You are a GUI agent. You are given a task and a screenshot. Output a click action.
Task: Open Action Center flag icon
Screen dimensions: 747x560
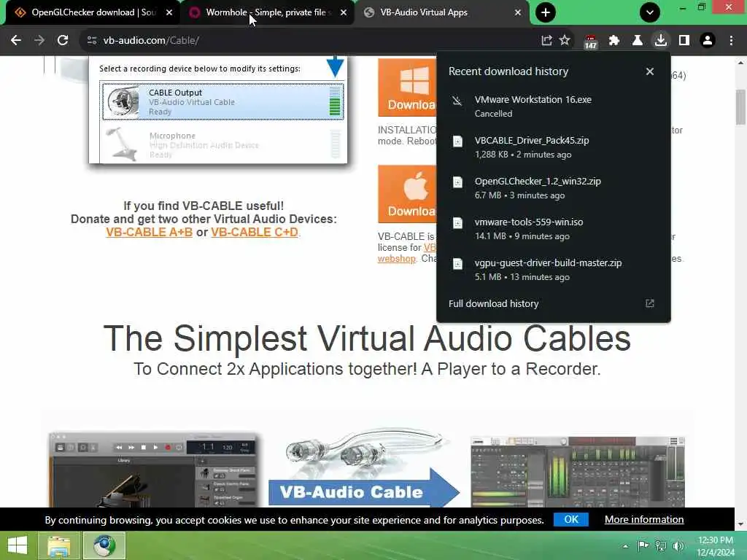coord(643,545)
